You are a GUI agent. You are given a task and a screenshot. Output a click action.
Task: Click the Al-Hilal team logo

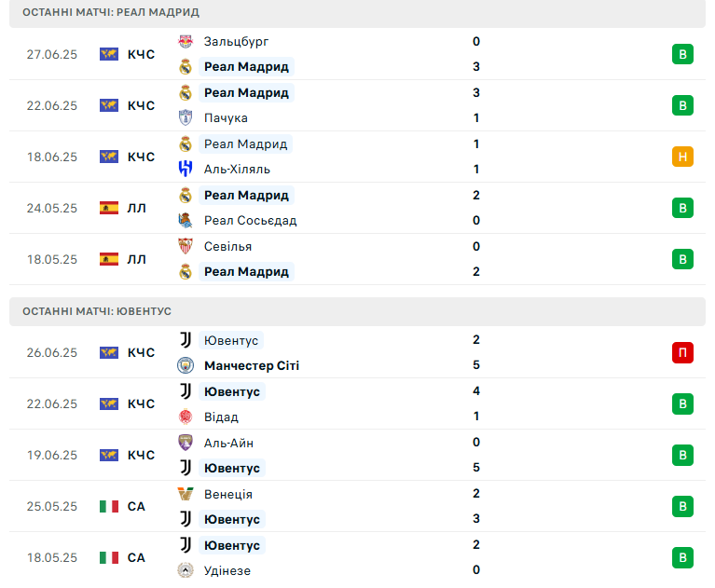186,169
